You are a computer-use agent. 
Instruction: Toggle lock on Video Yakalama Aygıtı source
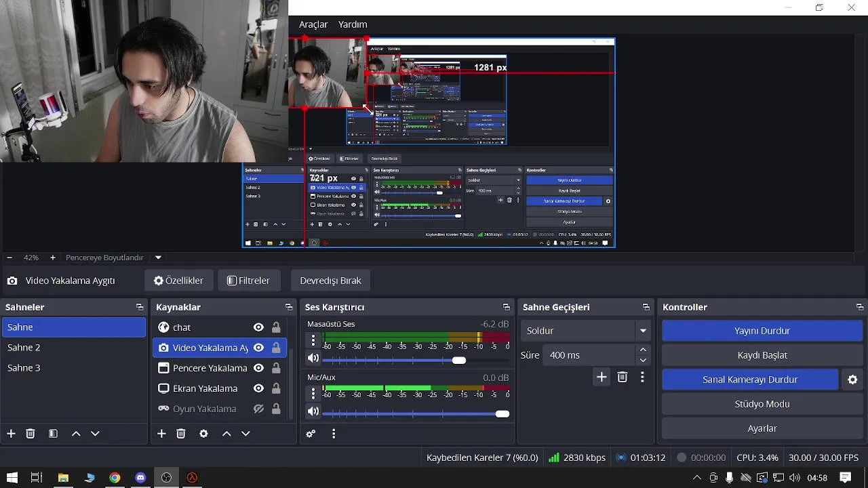click(276, 348)
